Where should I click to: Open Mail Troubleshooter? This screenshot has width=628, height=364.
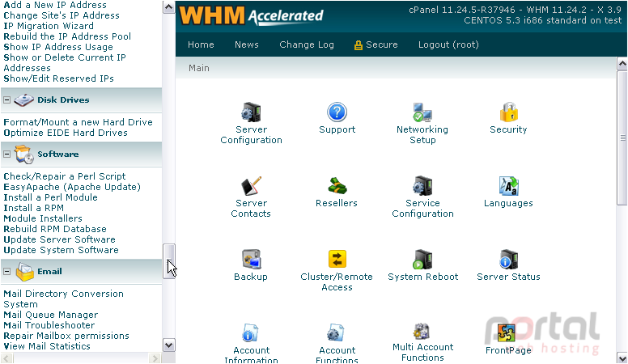click(x=49, y=325)
